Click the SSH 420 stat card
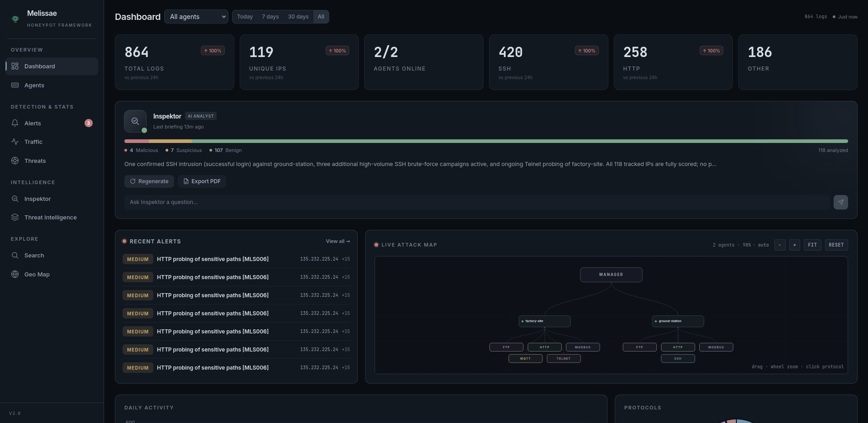This screenshot has width=868, height=423. 548,62
